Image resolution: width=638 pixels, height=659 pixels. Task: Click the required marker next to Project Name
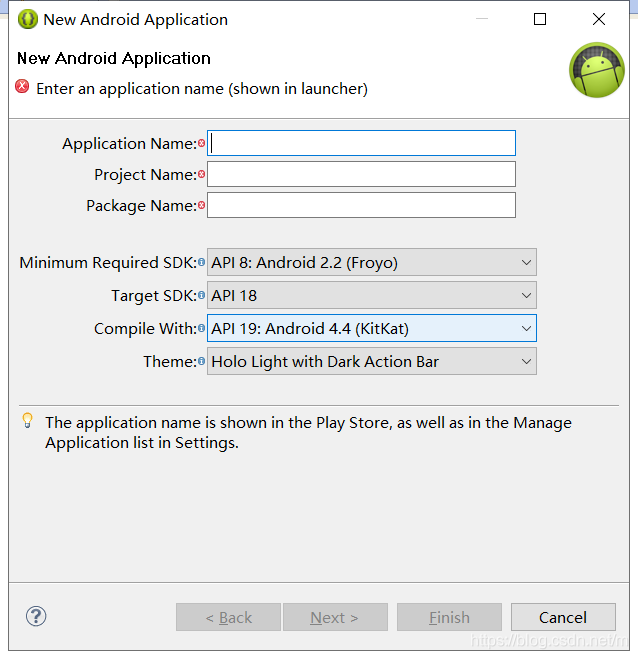[202, 174]
